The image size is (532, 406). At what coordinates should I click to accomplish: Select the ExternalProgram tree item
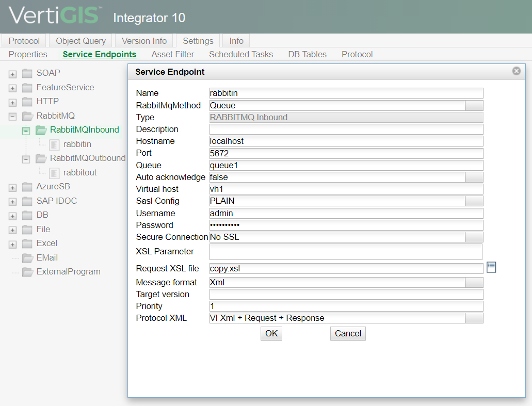point(68,272)
